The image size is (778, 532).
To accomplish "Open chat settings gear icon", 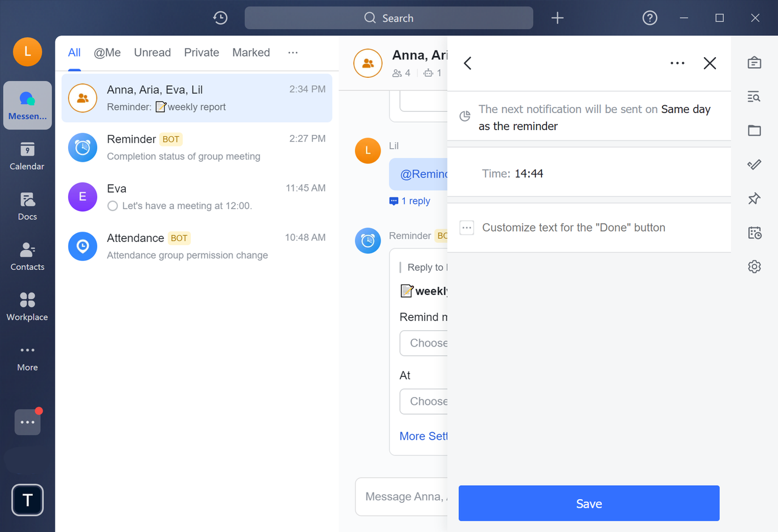I will click(754, 266).
